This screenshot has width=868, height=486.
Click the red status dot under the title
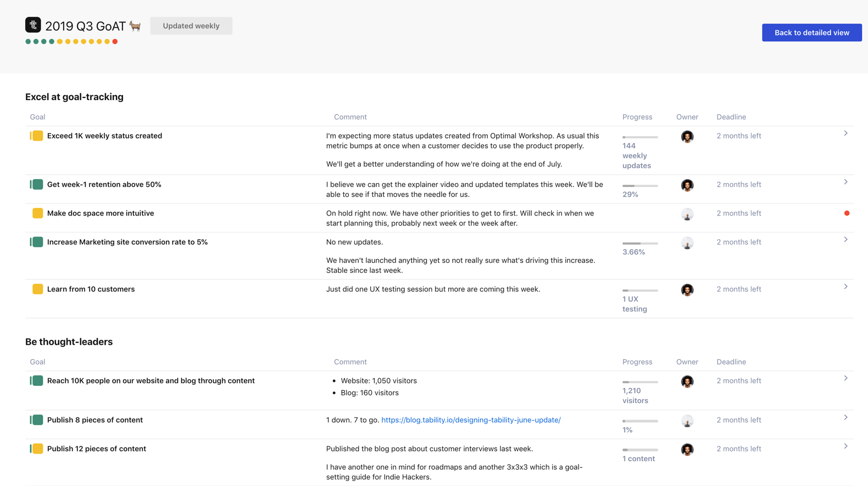[115, 42]
